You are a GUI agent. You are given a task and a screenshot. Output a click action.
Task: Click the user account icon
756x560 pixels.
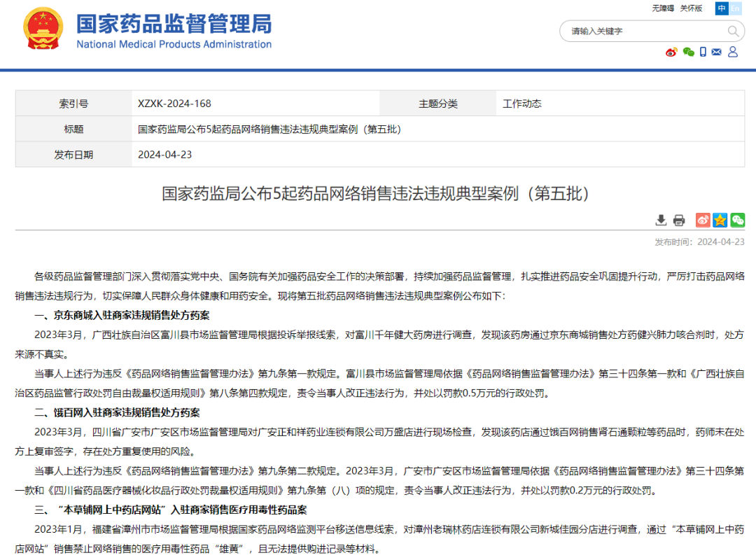(x=733, y=52)
